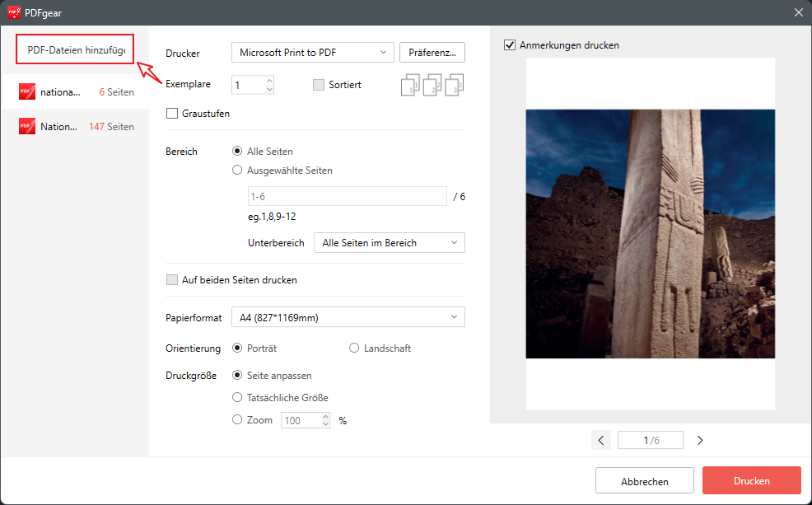Image resolution: width=812 pixels, height=505 pixels.
Task: Increase the Exemplare copy count
Action: click(x=269, y=81)
